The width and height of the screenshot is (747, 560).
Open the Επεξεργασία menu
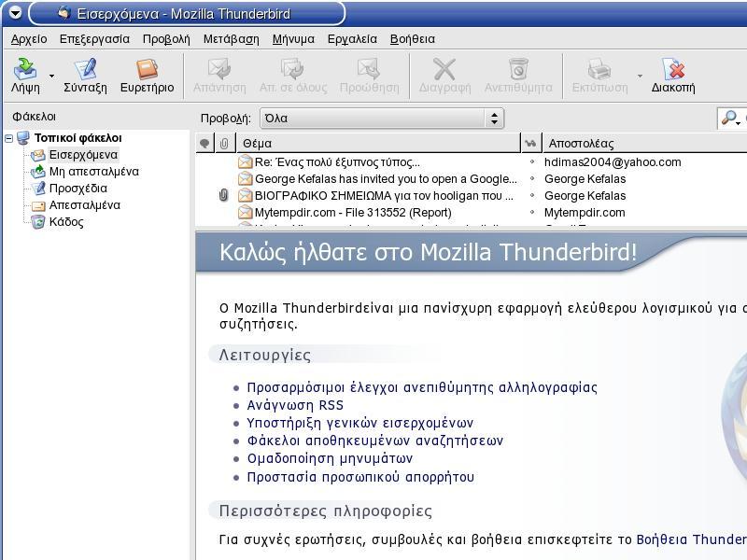click(94, 39)
